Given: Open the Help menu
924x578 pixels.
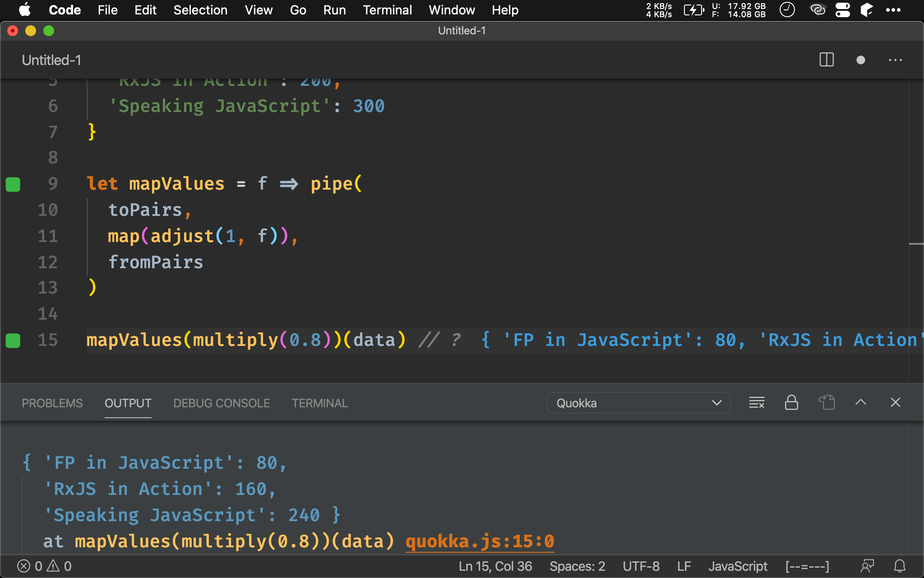Looking at the screenshot, I should coord(505,10).
